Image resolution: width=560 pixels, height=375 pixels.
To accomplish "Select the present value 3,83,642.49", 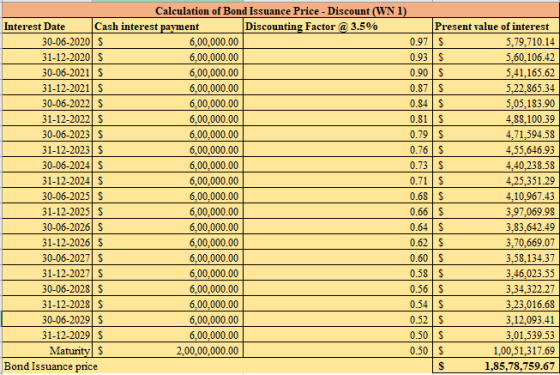I will [x=496, y=227].
